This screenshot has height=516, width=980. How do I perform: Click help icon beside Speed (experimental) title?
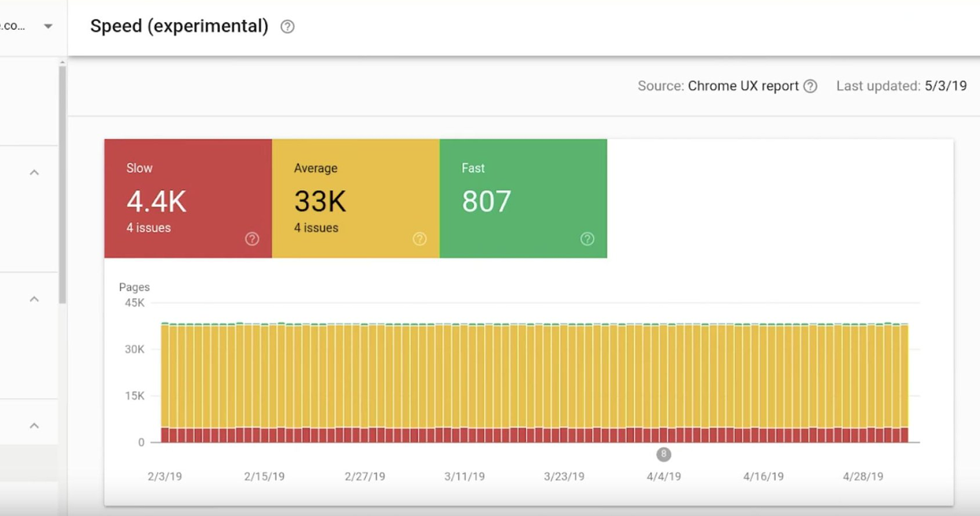pyautogui.click(x=287, y=26)
